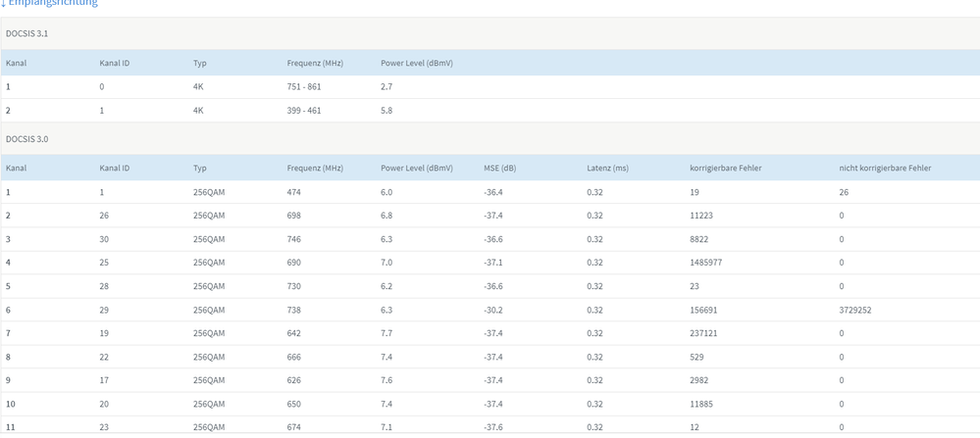Viewport: 980px width, 438px height.
Task: Select the frequency cell 751 - 861
Action: [x=303, y=87]
